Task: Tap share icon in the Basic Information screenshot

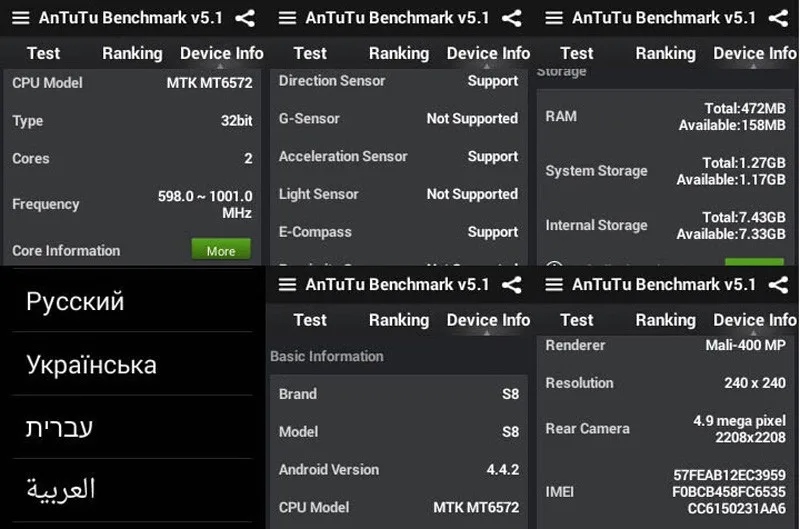Action: tap(512, 285)
